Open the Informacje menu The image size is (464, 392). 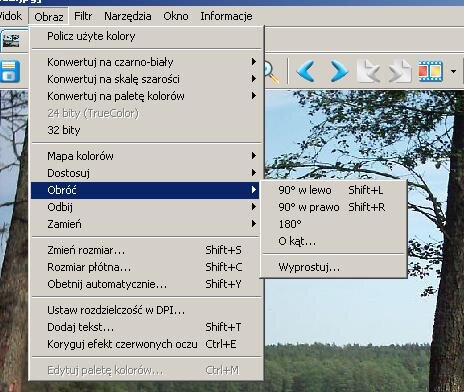coord(226,16)
